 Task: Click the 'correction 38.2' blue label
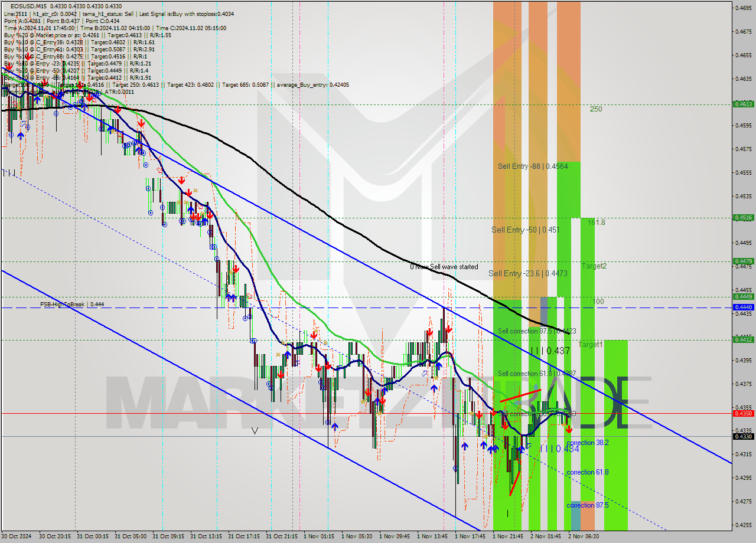[587, 443]
